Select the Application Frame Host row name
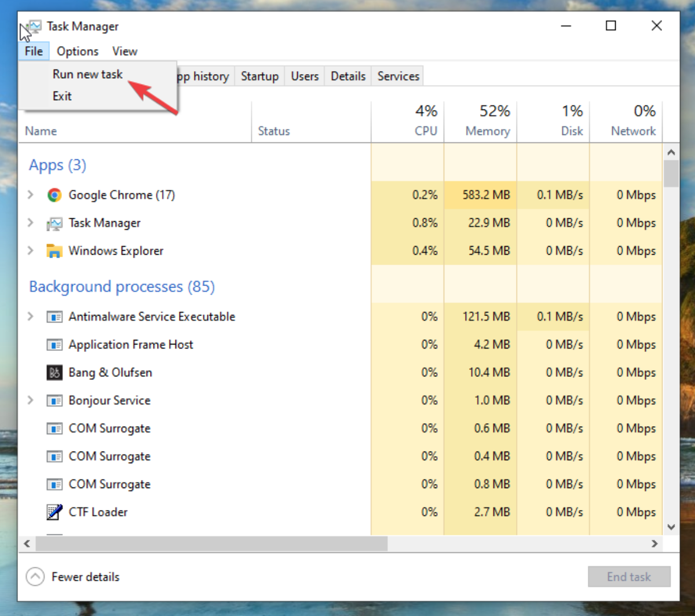Screen dimensions: 695x616 [131, 344]
